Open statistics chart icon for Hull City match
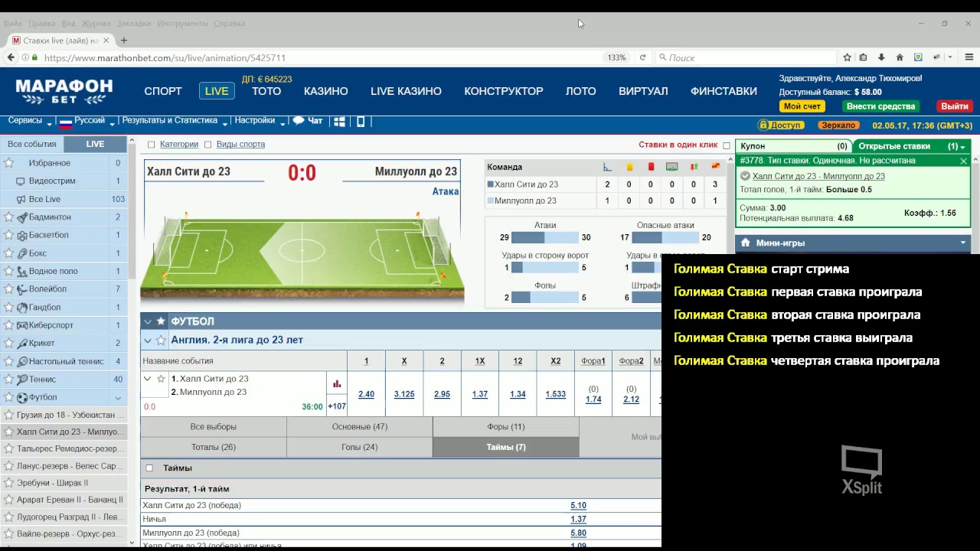Screen dimensions: 980x551 coord(337,384)
